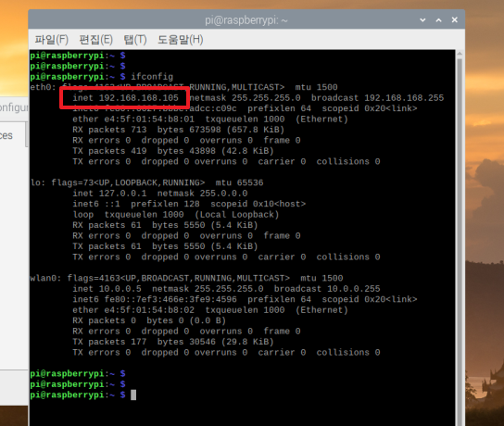Click TX packets 419 line
Image resolution: width=504 pixels, height=426 pixels.
tap(173, 151)
